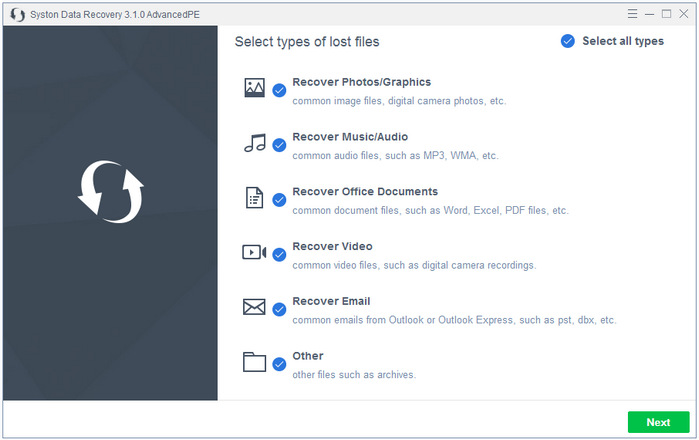Screen dimensions: 699x440
Task: Click the Recover Video label text
Action: [x=332, y=246]
